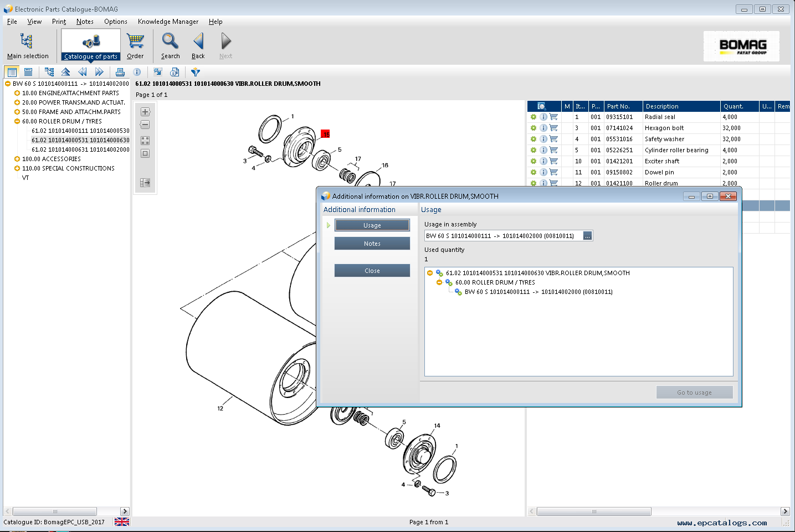This screenshot has height=532, width=795.
Task: Click the info icon in small toolbar
Action: click(x=137, y=72)
